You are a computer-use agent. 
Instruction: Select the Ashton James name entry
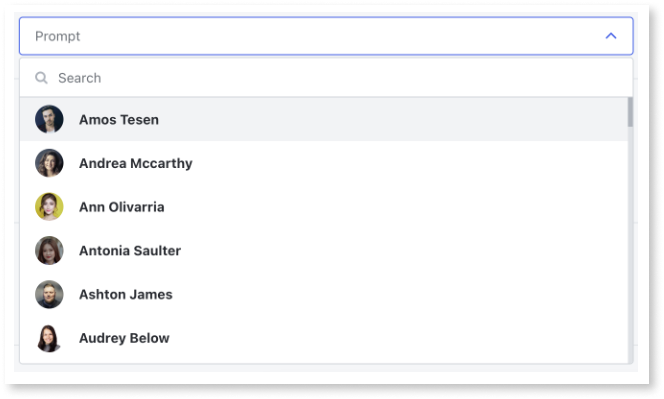[x=126, y=294]
